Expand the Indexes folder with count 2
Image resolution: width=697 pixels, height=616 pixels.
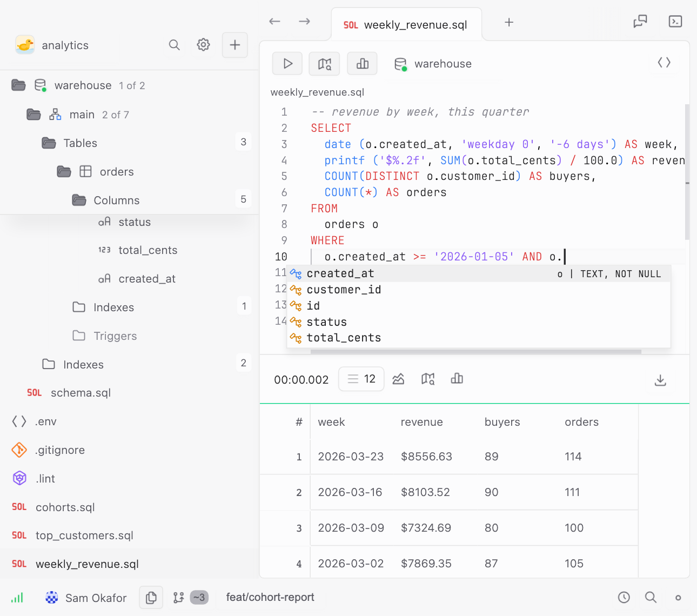pyautogui.click(x=130, y=365)
